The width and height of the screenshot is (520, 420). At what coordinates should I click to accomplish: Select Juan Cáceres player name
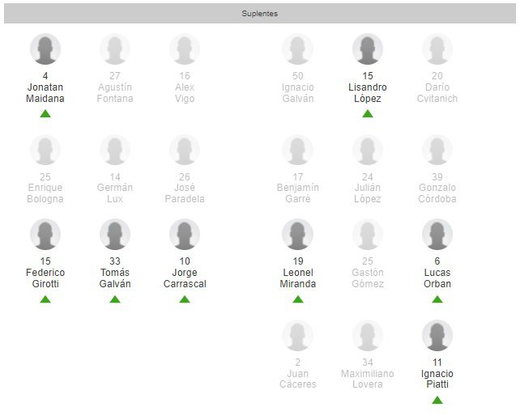tap(298, 379)
